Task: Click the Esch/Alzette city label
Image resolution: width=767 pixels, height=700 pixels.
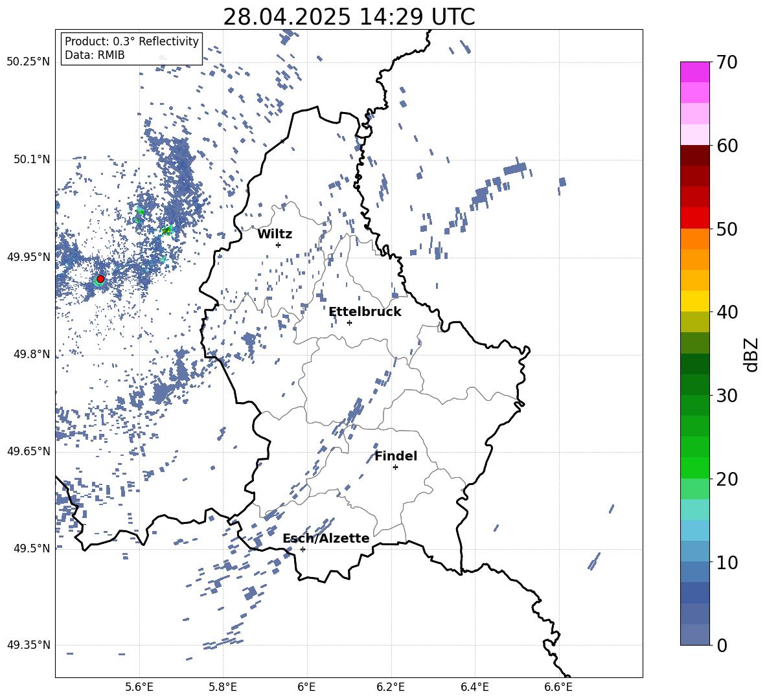Action: 326,538
